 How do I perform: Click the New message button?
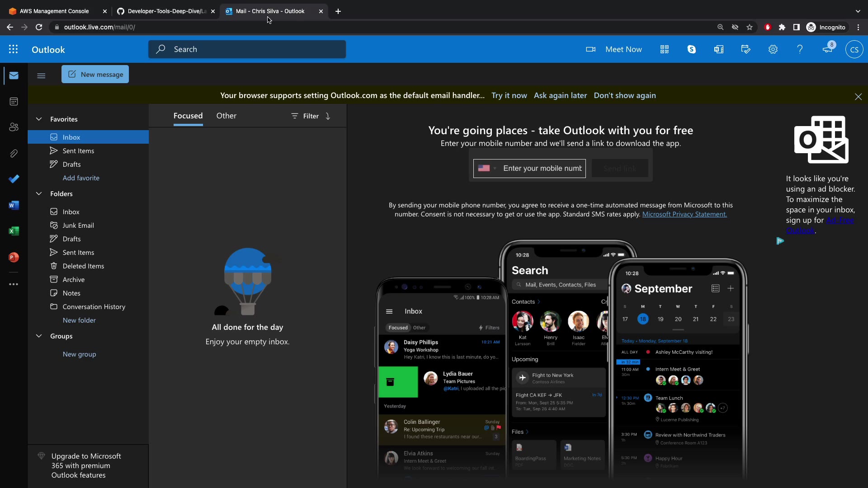(x=95, y=75)
